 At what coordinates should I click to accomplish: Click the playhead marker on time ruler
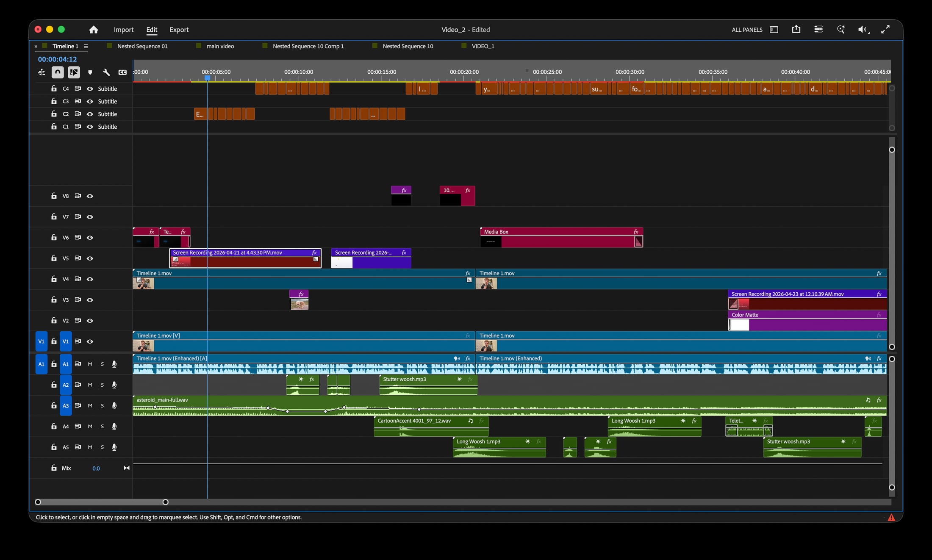(x=207, y=78)
